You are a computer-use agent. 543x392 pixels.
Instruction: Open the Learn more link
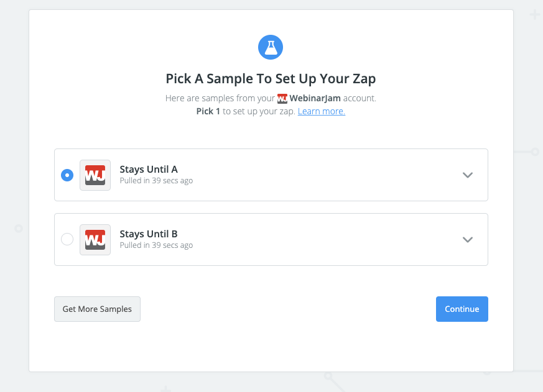pyautogui.click(x=322, y=111)
